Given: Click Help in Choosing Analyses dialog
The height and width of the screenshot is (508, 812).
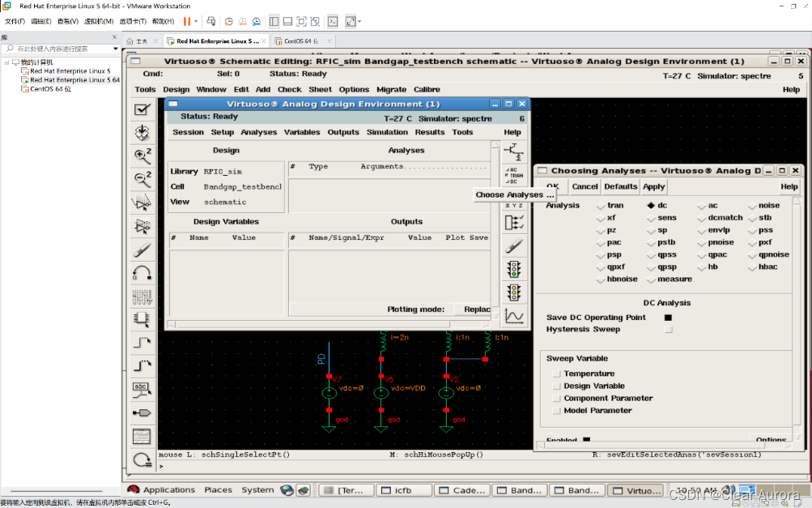Looking at the screenshot, I should [789, 186].
